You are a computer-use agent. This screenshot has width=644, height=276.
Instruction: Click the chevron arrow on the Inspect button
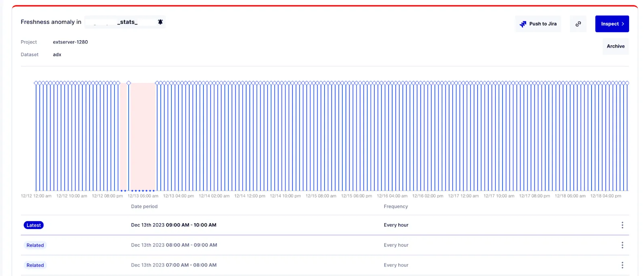pyautogui.click(x=623, y=24)
